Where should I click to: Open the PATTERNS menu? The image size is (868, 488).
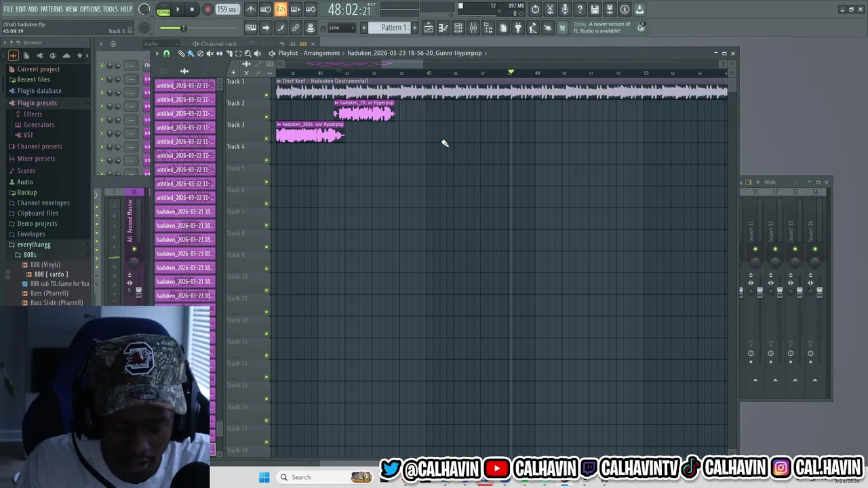tap(52, 9)
